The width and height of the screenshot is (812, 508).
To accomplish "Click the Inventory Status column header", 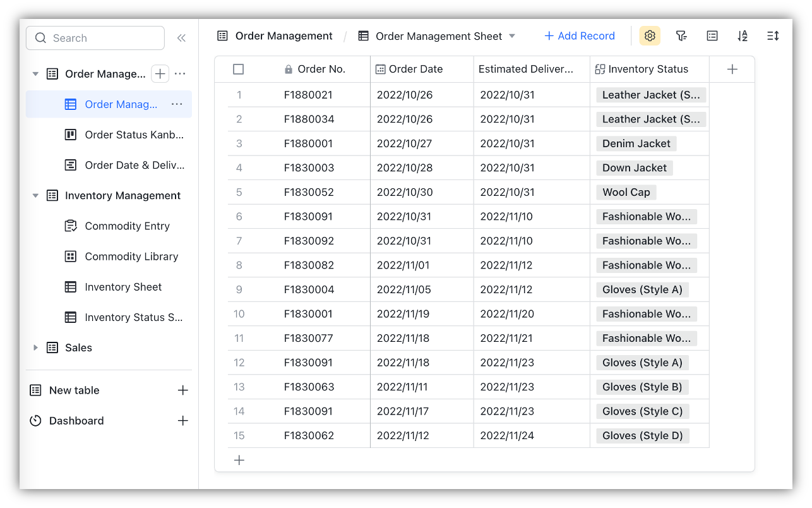I will 650,70.
